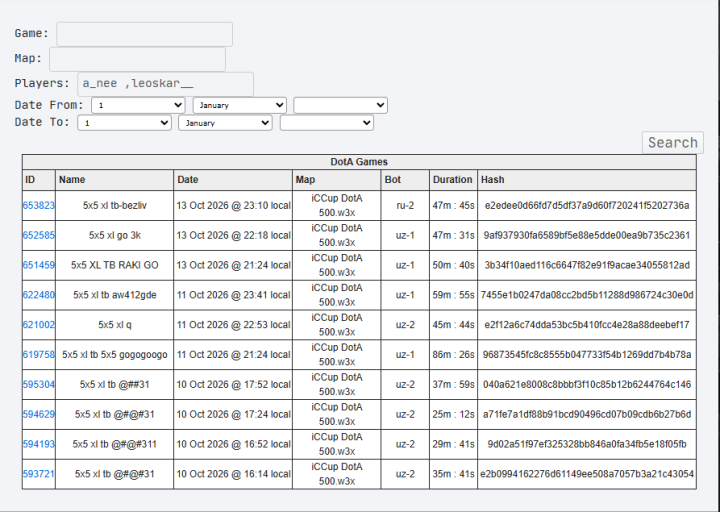Click date 11 Oct 2026 @ 23:41 local
The height and width of the screenshot is (512, 720).
233,295
